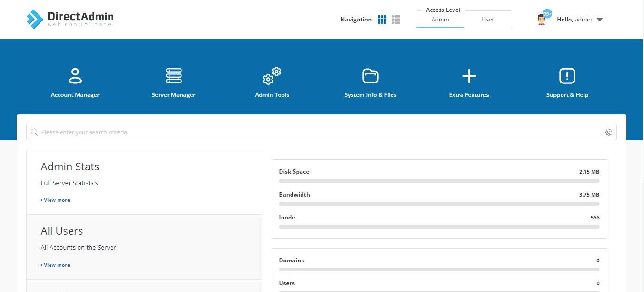Click the admin avatar with notification badge
The width and height of the screenshot is (644, 292).
543,19
